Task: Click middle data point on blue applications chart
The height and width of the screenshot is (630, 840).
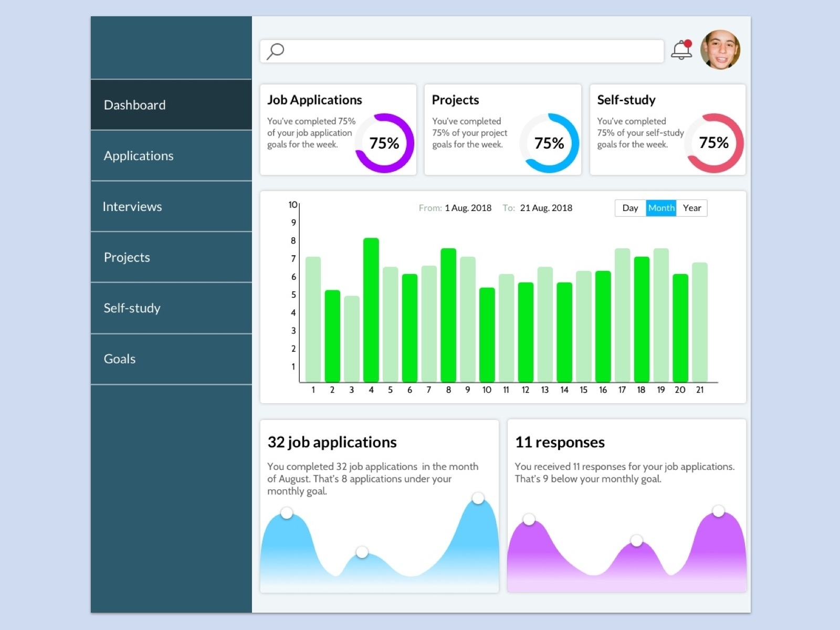Action: (x=362, y=552)
